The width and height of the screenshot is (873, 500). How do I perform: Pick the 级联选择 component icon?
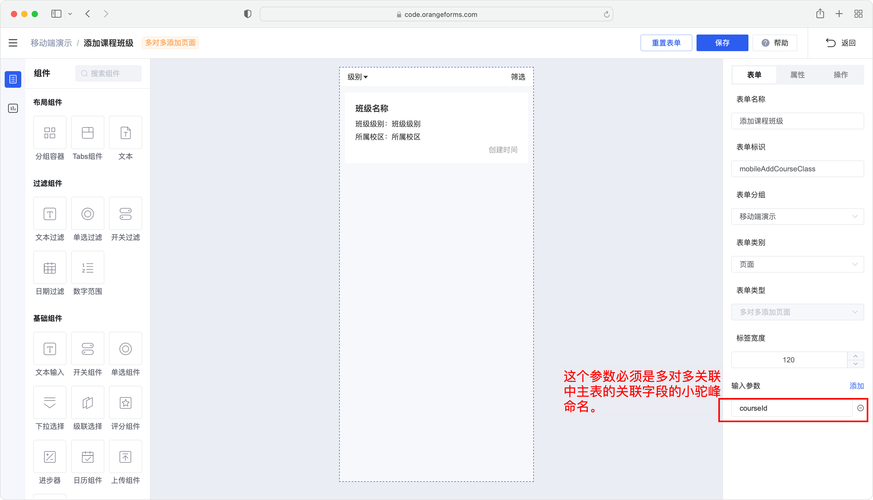tap(87, 403)
